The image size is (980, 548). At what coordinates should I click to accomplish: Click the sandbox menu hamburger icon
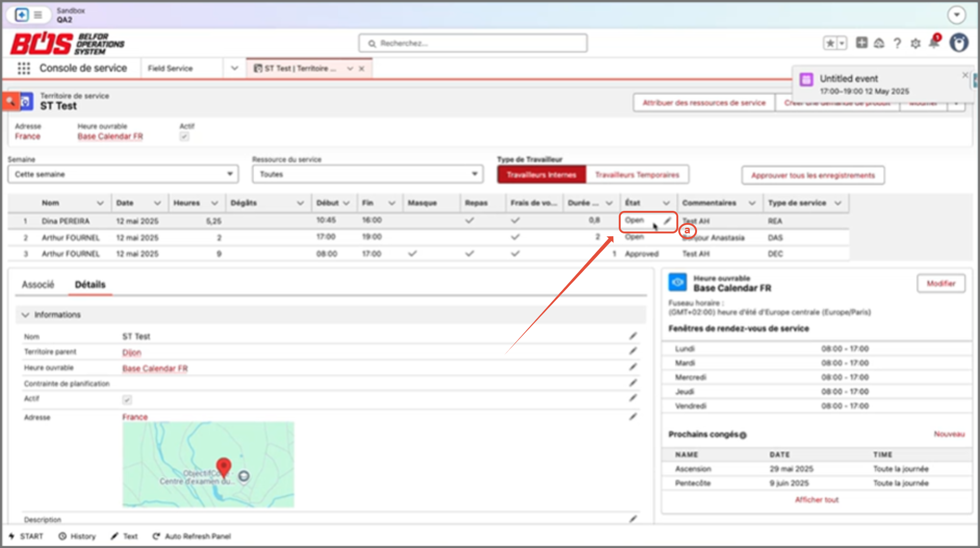pos(37,15)
